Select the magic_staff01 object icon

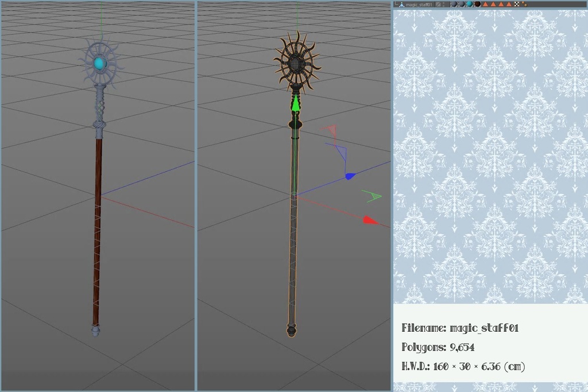401,5
